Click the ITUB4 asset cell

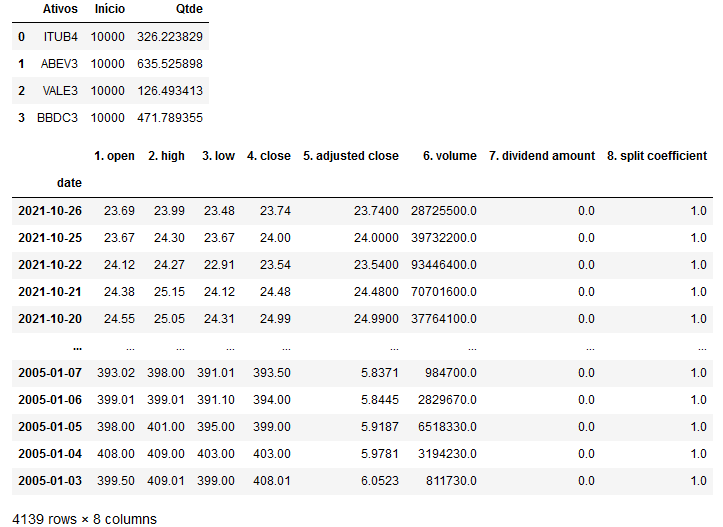[60, 36]
